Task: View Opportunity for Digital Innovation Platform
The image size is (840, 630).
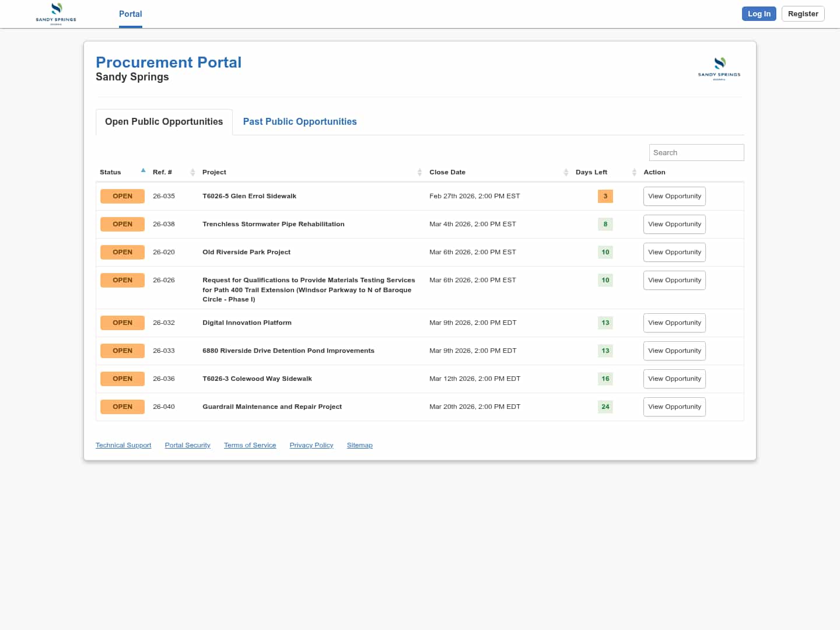Action: pyautogui.click(x=674, y=323)
